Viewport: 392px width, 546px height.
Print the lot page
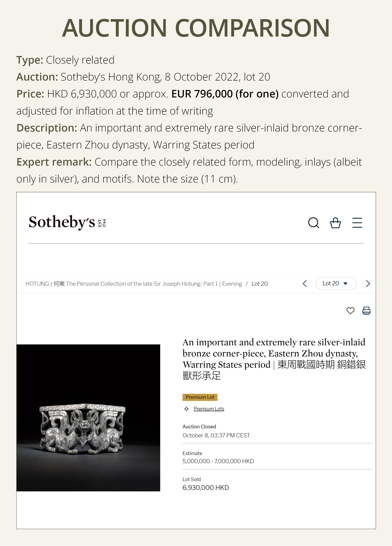pos(366,311)
